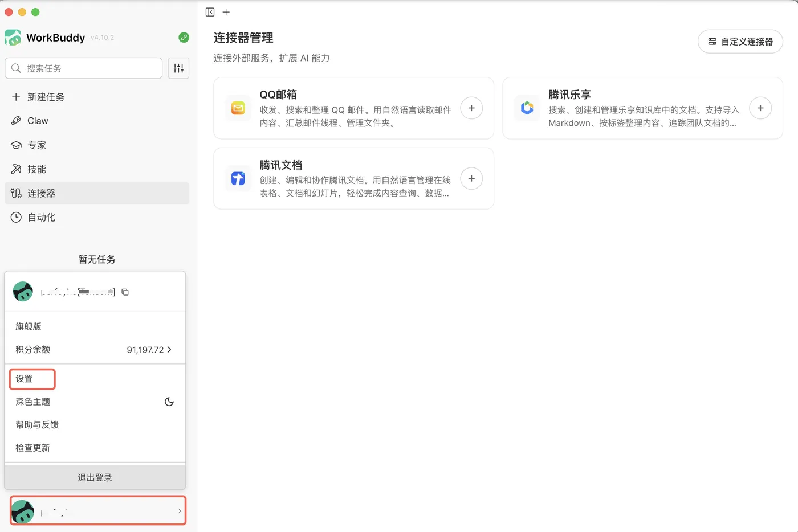Click the 91,197.72 balance value
The width and height of the screenshot is (798, 532).
click(145, 350)
